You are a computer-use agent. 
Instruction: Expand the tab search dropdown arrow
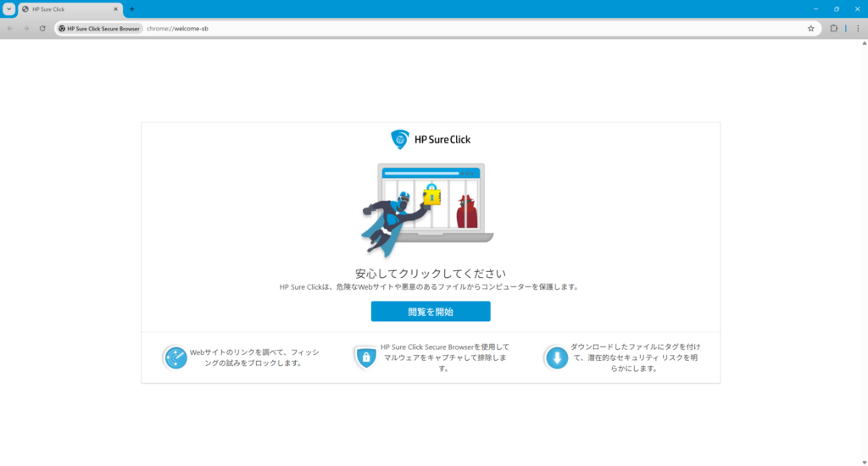coord(8,8)
